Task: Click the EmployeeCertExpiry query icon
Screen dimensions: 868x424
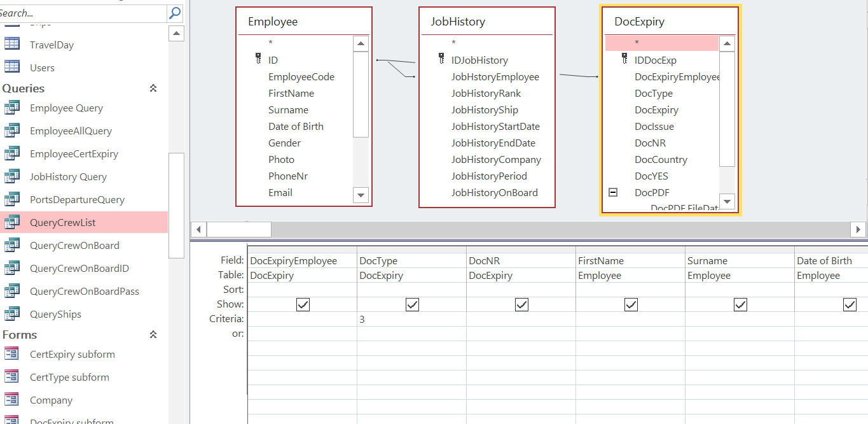Action: point(12,153)
